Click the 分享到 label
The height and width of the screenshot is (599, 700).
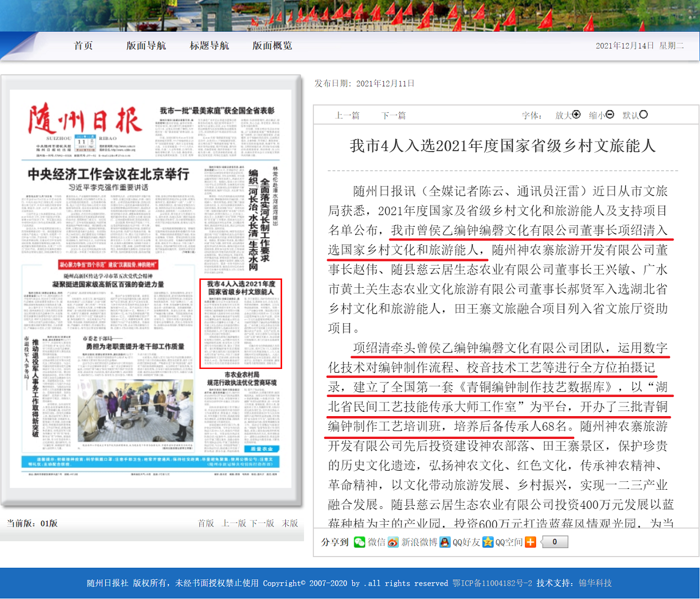click(x=335, y=542)
